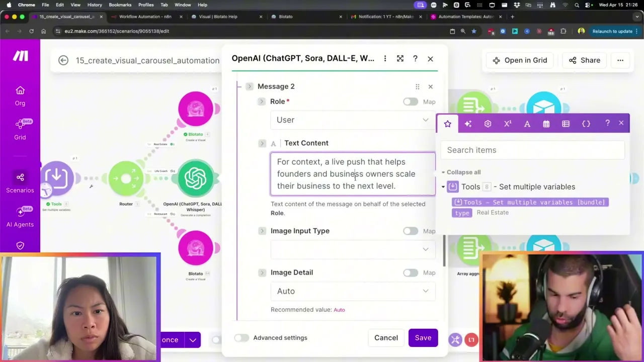Collapse the Tools Set multiple variables tree item
Image resolution: width=644 pixels, height=362 pixels.
(x=443, y=187)
